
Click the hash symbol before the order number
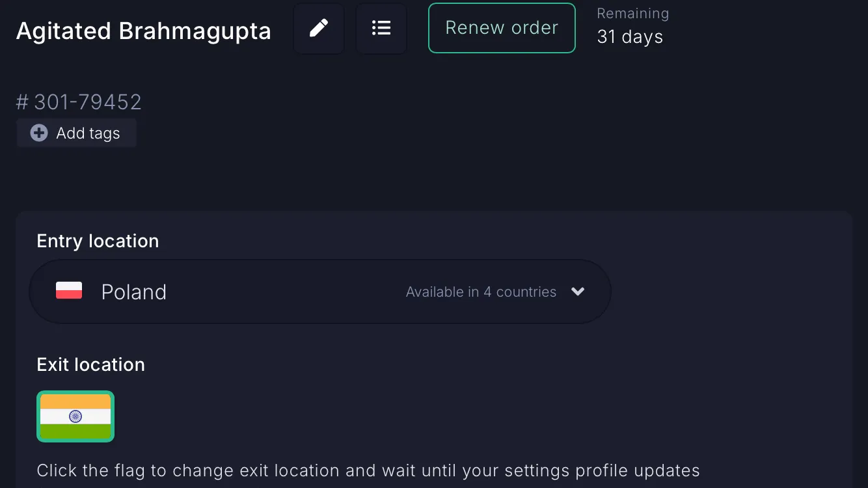click(x=22, y=102)
